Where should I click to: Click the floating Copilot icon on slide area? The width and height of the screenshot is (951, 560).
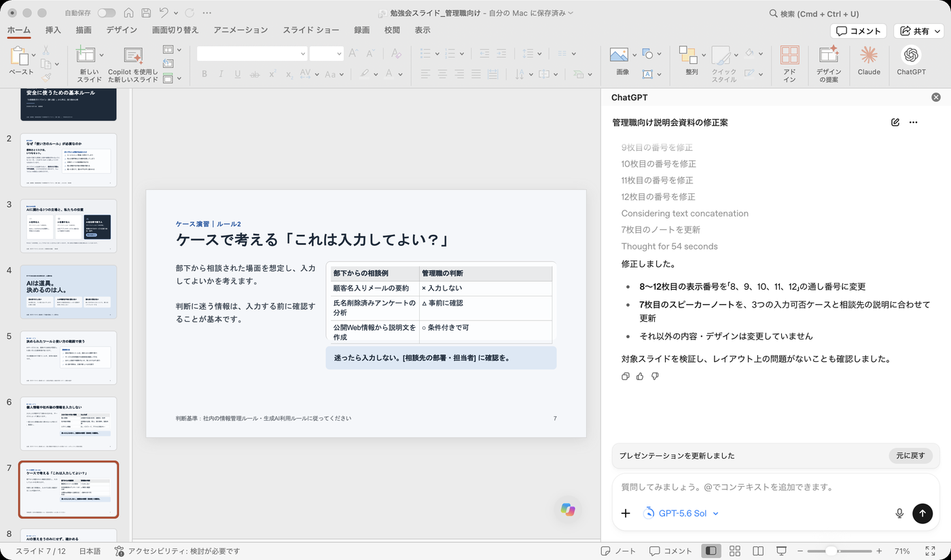[x=569, y=509]
